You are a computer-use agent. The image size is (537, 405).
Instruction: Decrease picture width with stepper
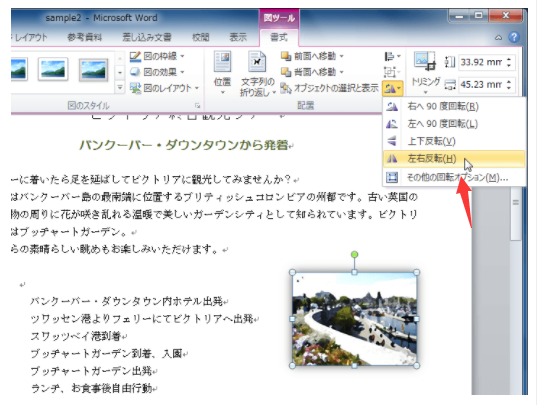(x=510, y=88)
